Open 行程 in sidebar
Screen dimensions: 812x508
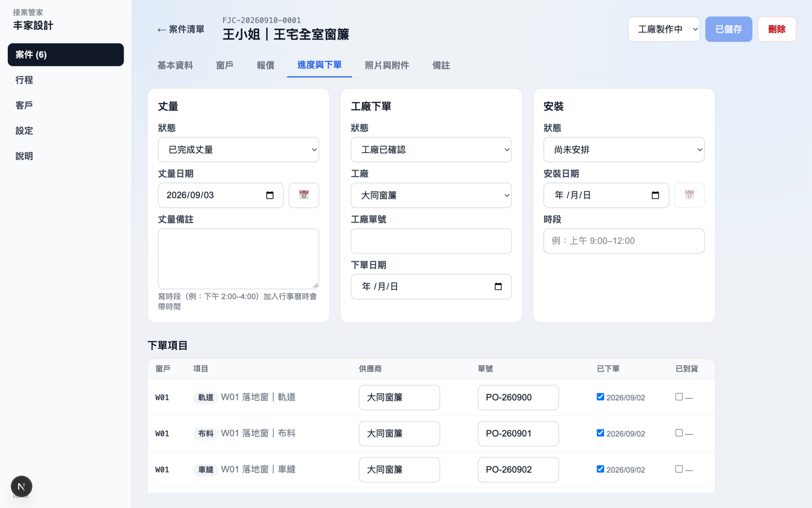(65, 80)
